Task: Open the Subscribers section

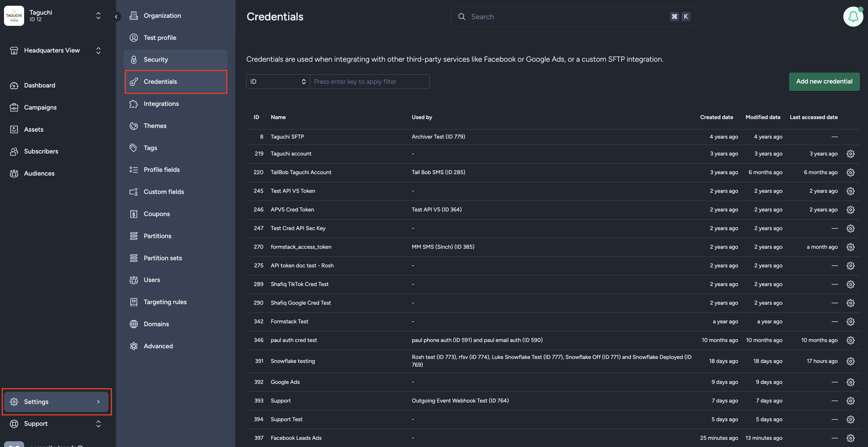Action: coord(41,151)
